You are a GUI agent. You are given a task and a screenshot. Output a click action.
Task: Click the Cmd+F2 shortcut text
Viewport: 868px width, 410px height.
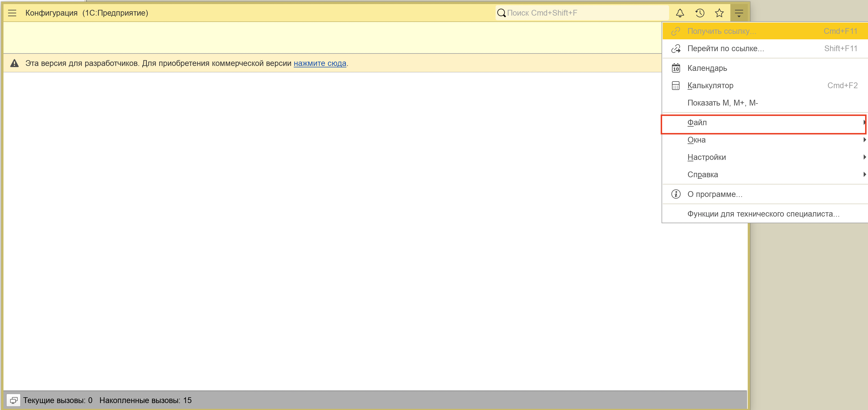point(842,86)
